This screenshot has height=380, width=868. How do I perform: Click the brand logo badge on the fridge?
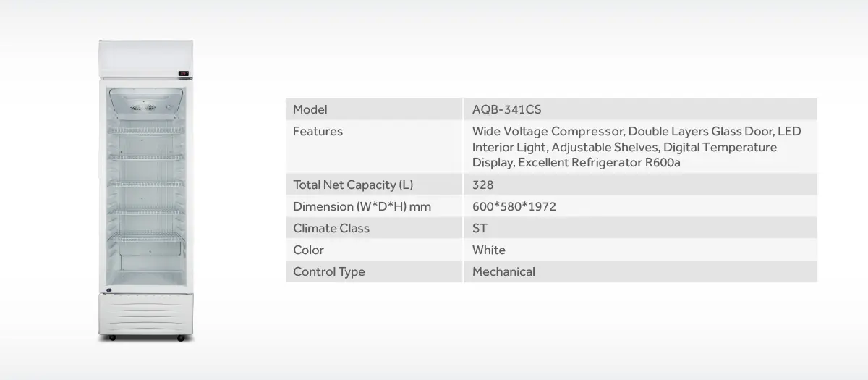click(109, 292)
